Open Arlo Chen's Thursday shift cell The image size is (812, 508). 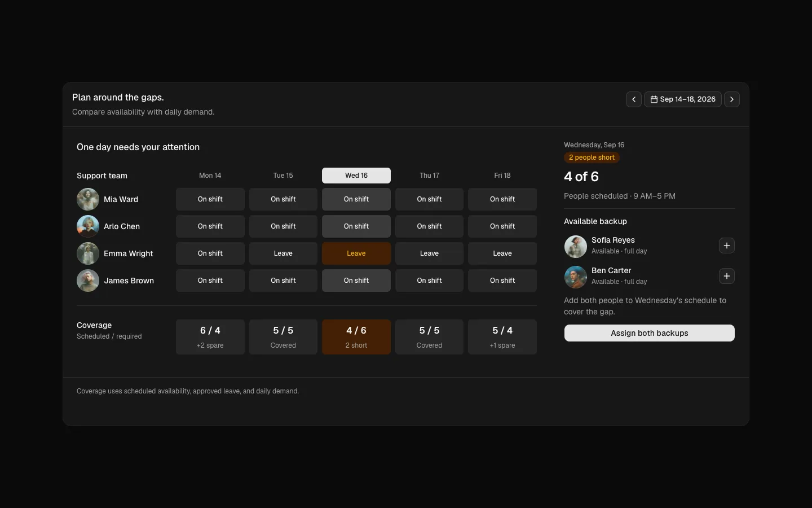tap(429, 226)
